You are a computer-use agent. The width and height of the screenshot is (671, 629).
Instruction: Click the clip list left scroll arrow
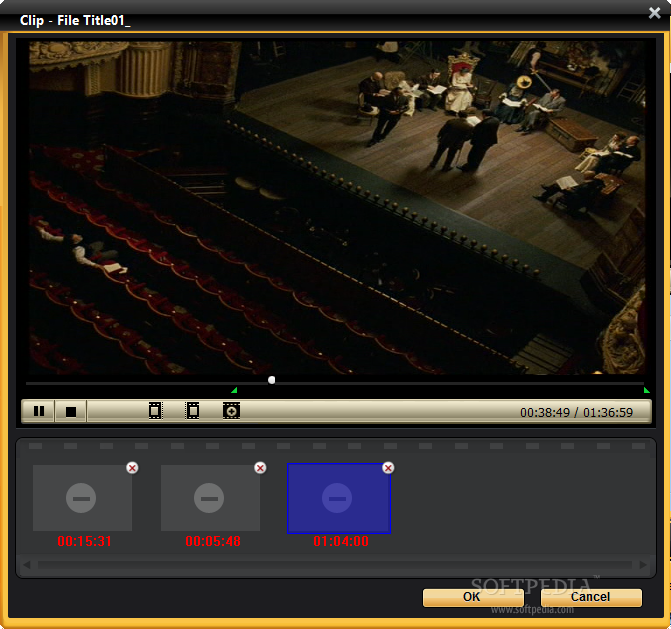(27, 565)
